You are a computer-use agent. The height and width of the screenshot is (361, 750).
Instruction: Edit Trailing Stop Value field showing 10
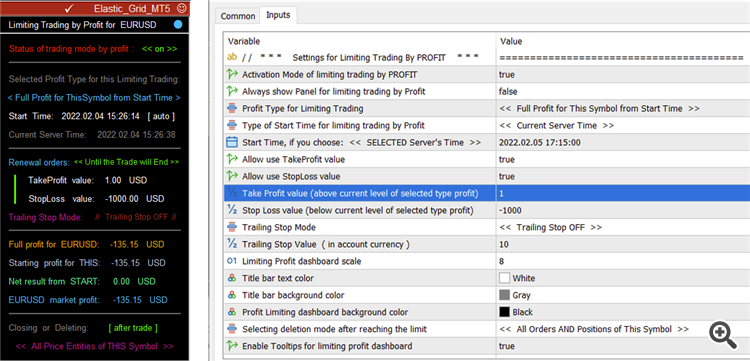(x=623, y=244)
